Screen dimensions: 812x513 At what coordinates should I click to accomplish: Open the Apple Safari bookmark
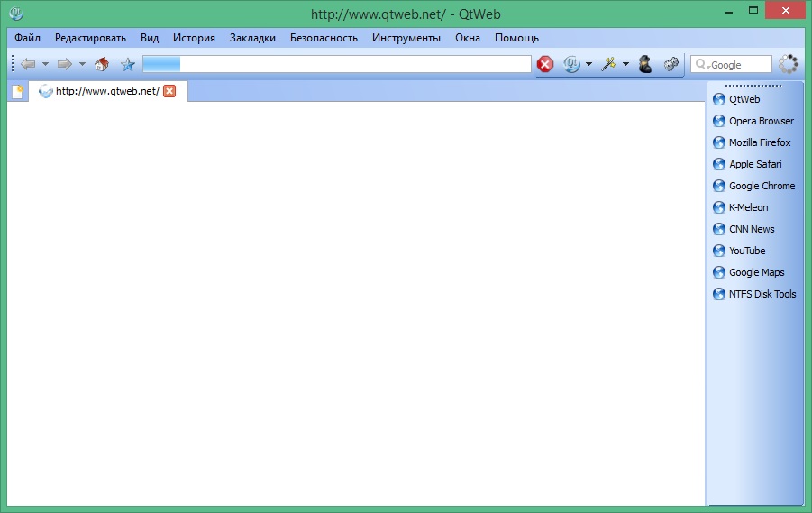(x=747, y=164)
